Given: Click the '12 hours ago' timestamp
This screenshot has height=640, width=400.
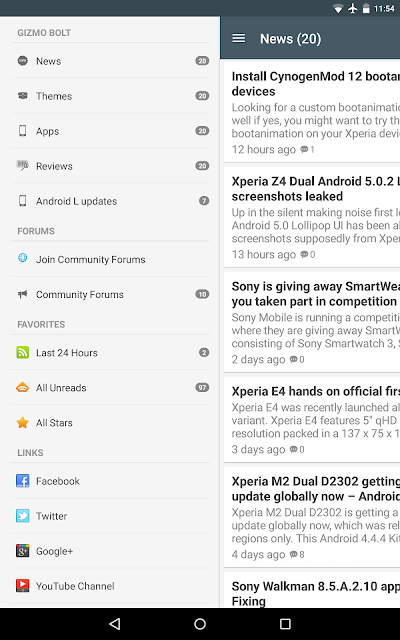Looking at the screenshot, I should coord(264,149).
